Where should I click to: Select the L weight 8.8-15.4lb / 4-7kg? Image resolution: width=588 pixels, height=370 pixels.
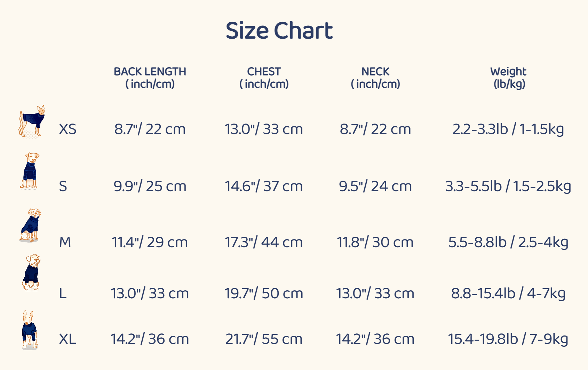pyautogui.click(x=508, y=293)
